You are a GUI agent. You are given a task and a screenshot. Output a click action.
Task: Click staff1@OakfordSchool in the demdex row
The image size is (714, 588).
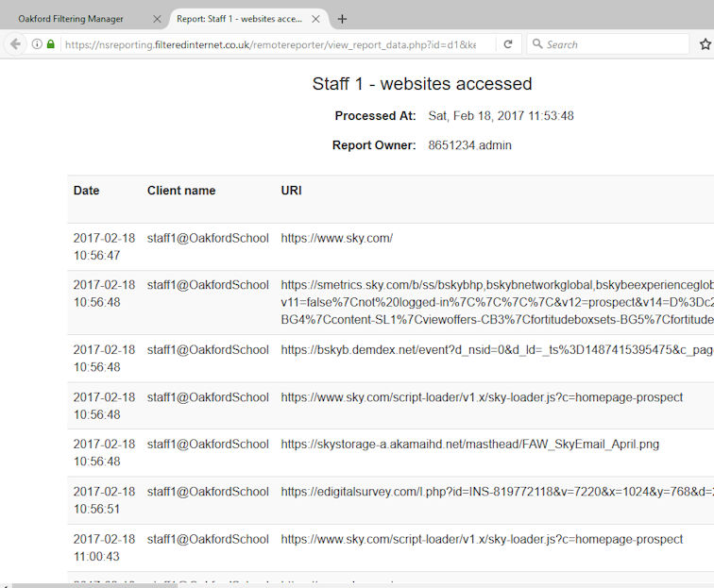(x=208, y=349)
